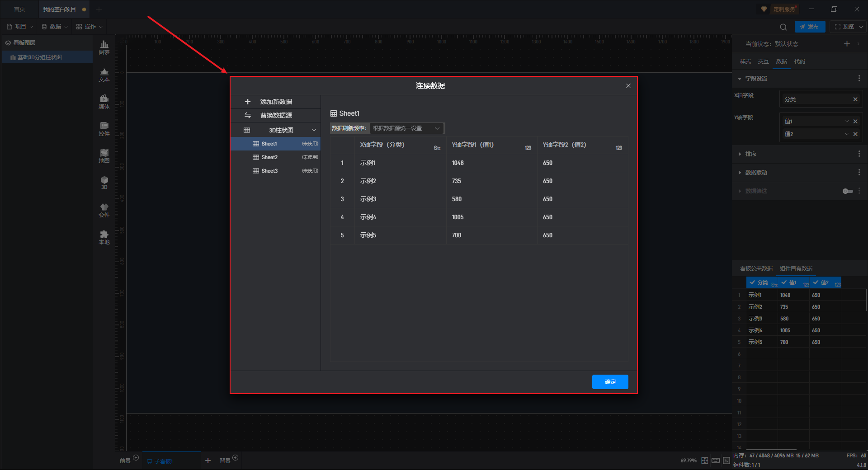This screenshot has width=868, height=470.
Task: Select Sheet2 in the data source list
Action: (269, 157)
